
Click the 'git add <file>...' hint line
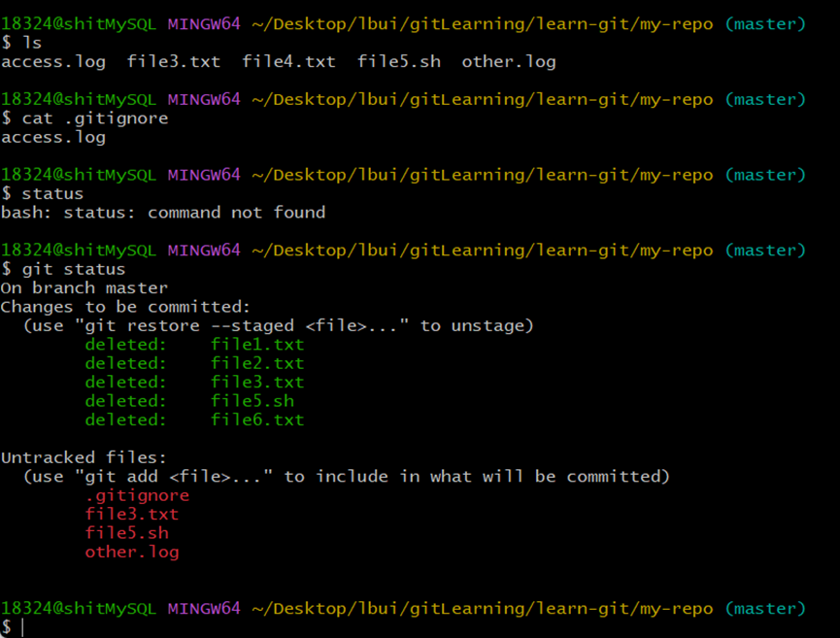pos(347,476)
